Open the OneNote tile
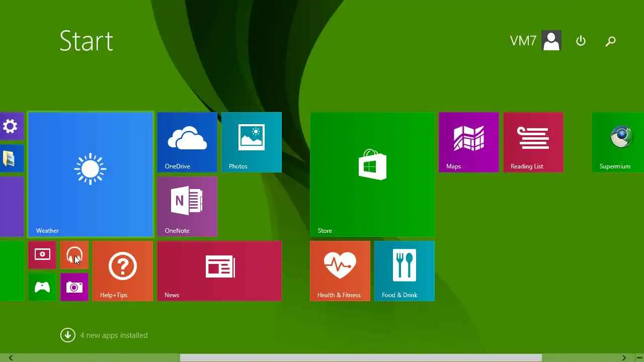This screenshot has height=362, width=644. (187, 207)
